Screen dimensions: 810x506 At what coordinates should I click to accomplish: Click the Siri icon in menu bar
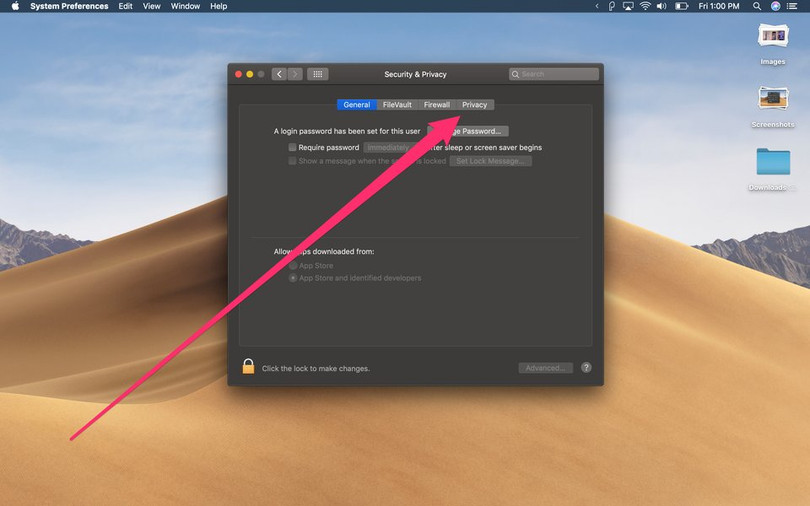[776, 6]
